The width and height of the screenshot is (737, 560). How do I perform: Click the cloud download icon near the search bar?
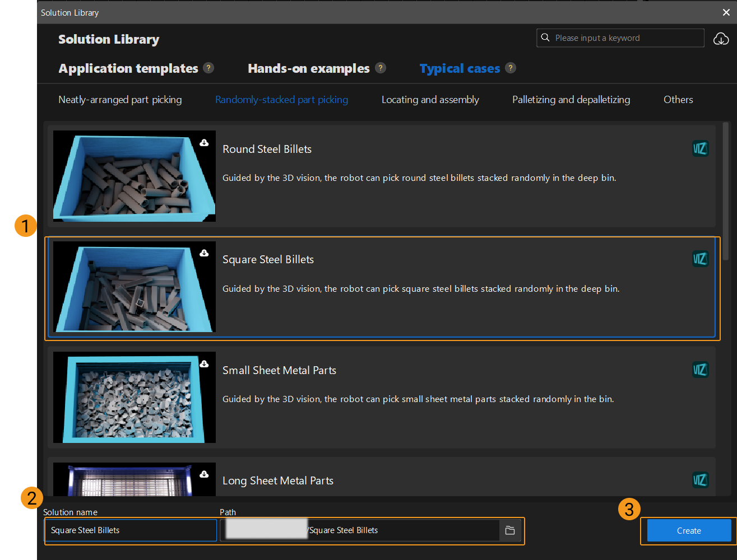(x=721, y=38)
